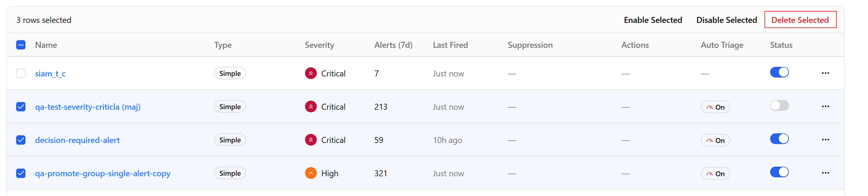The image size is (868, 196).
Task: Click High severity icon on qa-promote row
Action: (311, 173)
